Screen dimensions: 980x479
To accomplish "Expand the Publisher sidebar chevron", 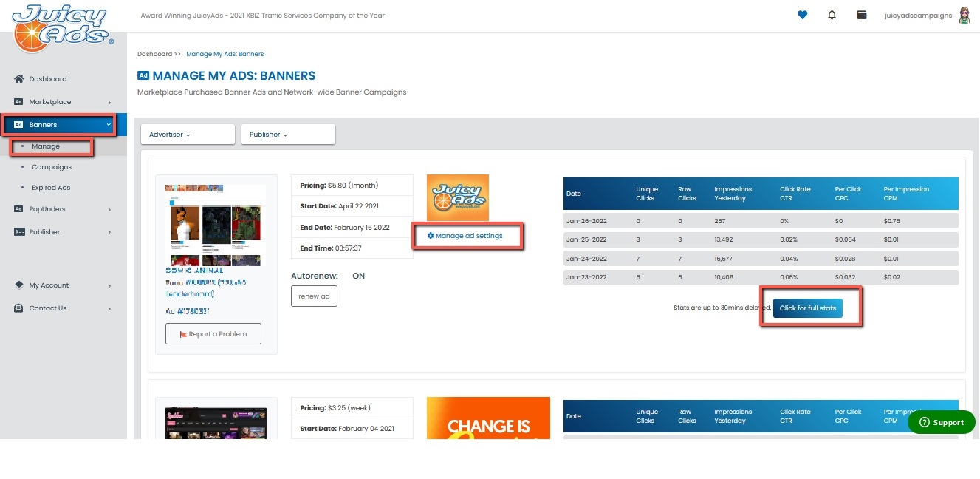I will pos(109,232).
